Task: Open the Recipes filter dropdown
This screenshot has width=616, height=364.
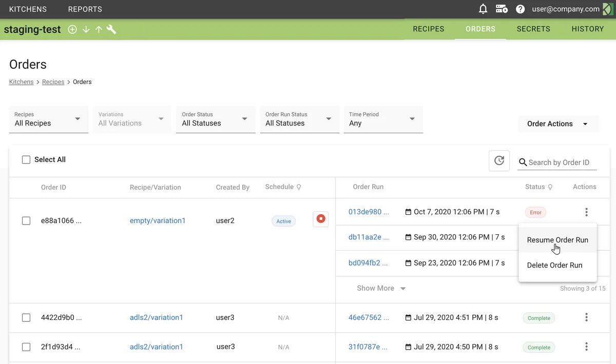Action: coord(49,119)
